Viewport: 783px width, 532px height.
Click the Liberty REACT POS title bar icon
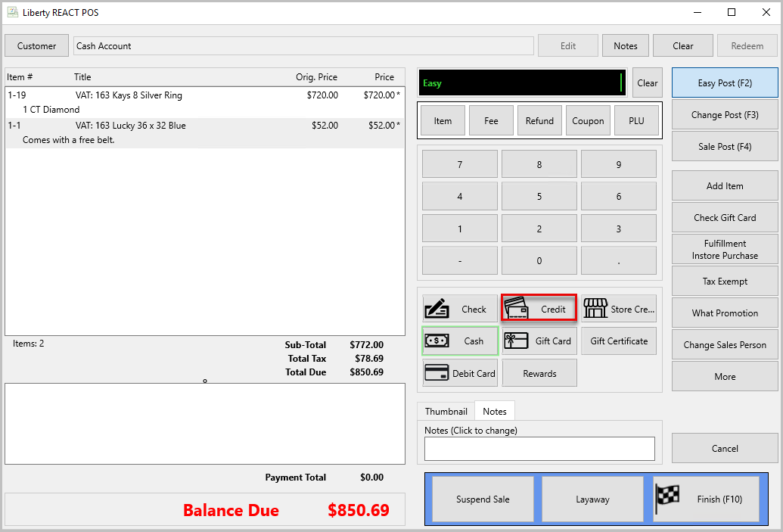point(13,12)
